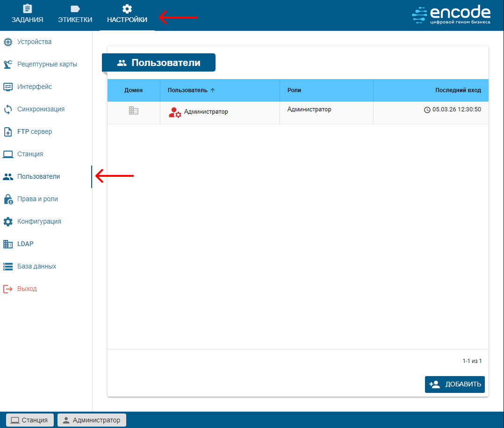Viewport: 504px width, 428px height.
Task: Sort table by Пользователь column header
Action: (x=187, y=90)
